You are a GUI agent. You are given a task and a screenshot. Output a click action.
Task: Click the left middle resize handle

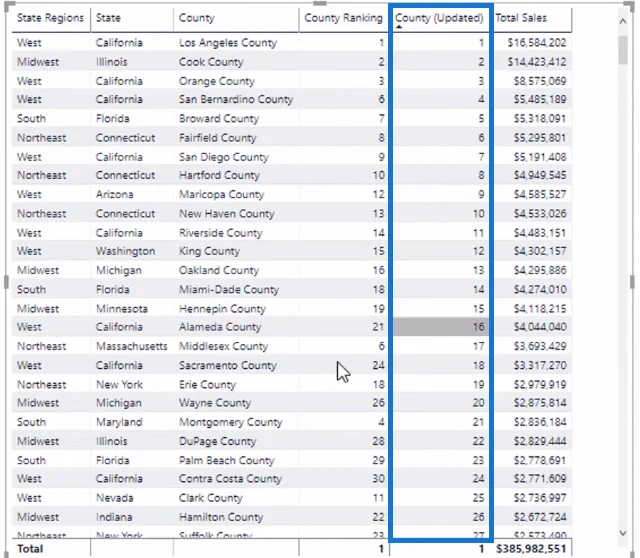6,282
